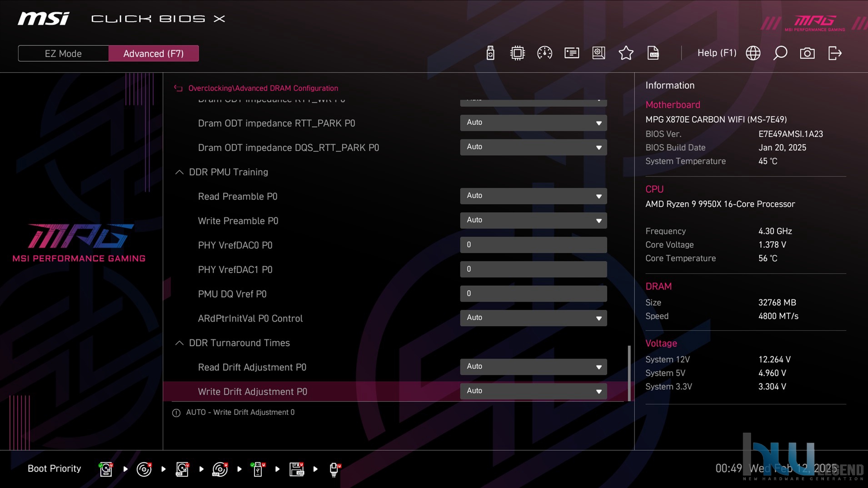Click the Boot Priority label
Viewport: 868px width, 488px height.
pos(54,468)
